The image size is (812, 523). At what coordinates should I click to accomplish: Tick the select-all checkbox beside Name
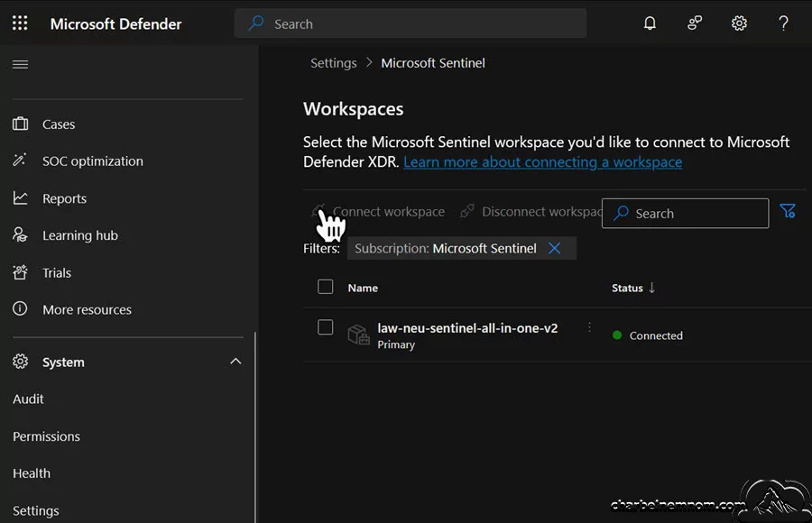pyautogui.click(x=325, y=287)
